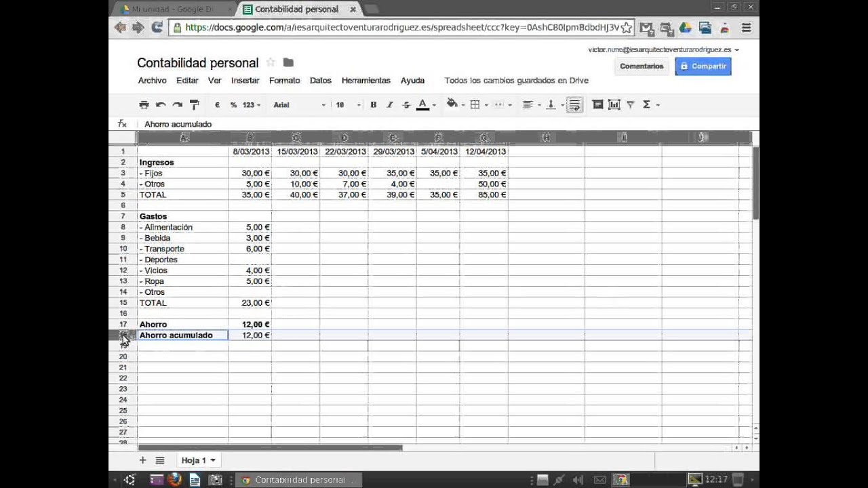This screenshot has width=868, height=488.
Task: Open the Arial font dropdown
Action: coord(299,104)
